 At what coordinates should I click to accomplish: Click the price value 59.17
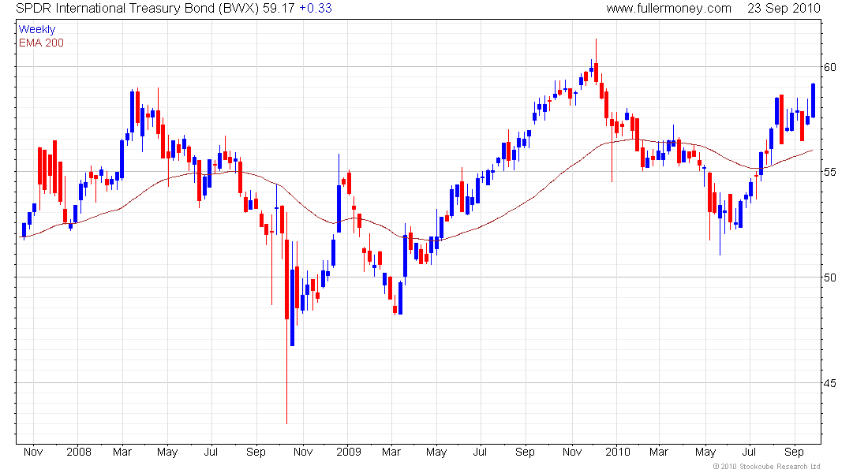coord(279,9)
